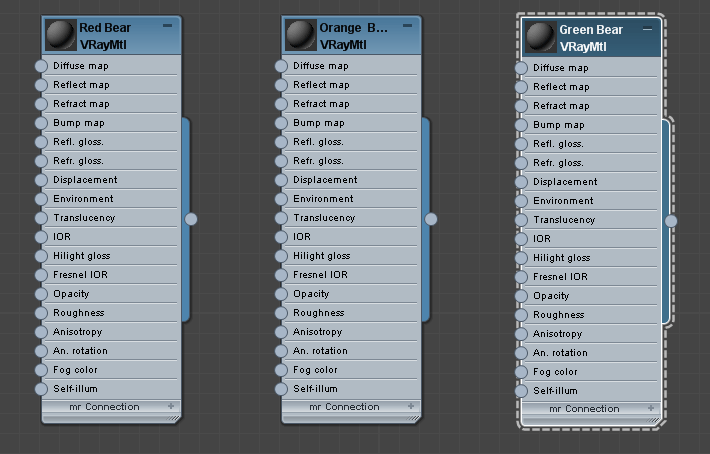Select the Red Bear node title

click(x=105, y=28)
